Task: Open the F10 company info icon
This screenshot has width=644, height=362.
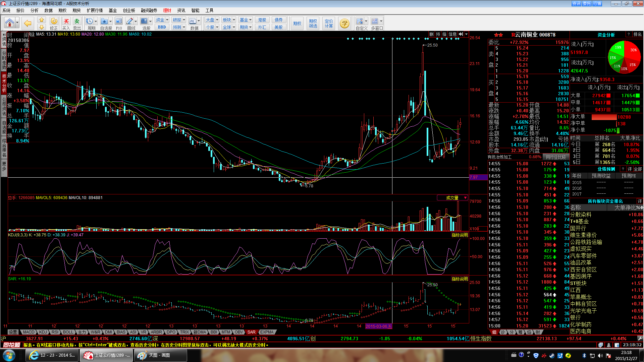Action: tap(119, 23)
